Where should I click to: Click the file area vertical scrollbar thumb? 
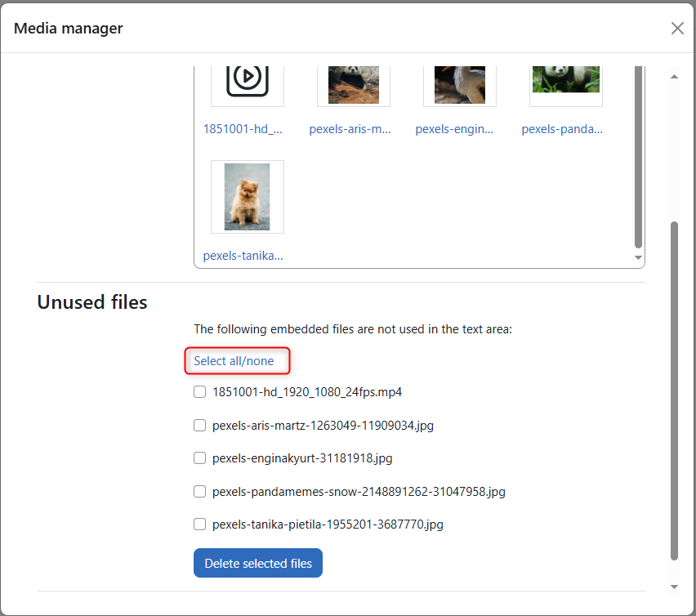click(638, 157)
